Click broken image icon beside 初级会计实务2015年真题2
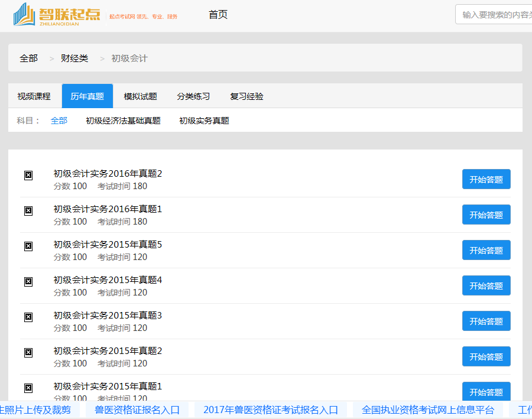 click(x=28, y=352)
